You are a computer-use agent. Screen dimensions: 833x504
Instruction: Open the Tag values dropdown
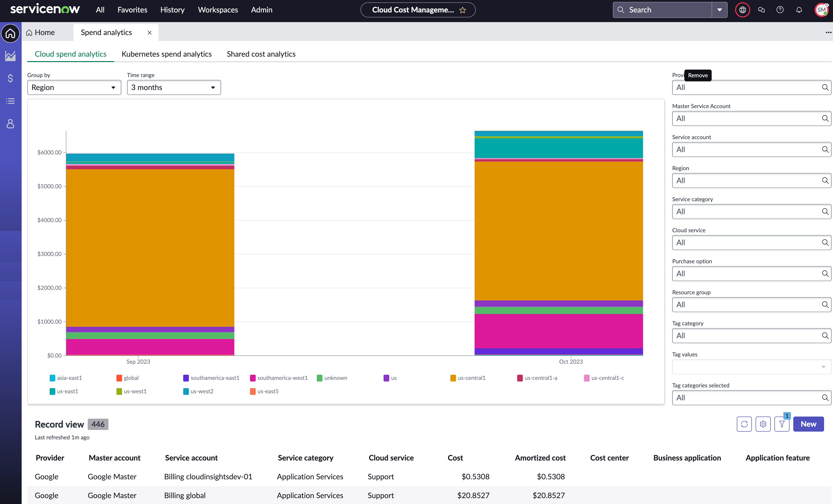click(x=752, y=367)
